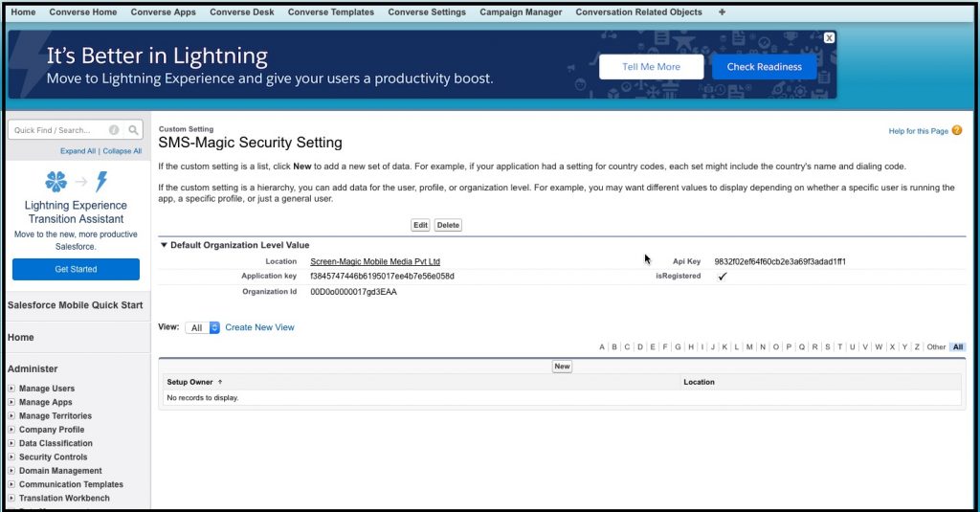Viewport: 980px width, 512px height.
Task: Select the All alphabet filter
Action: click(957, 347)
